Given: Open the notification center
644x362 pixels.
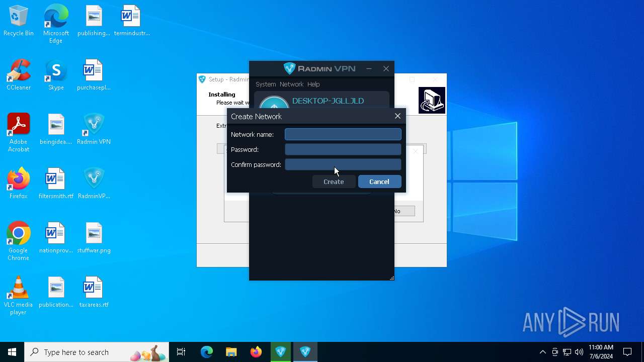Looking at the screenshot, I should [627, 352].
